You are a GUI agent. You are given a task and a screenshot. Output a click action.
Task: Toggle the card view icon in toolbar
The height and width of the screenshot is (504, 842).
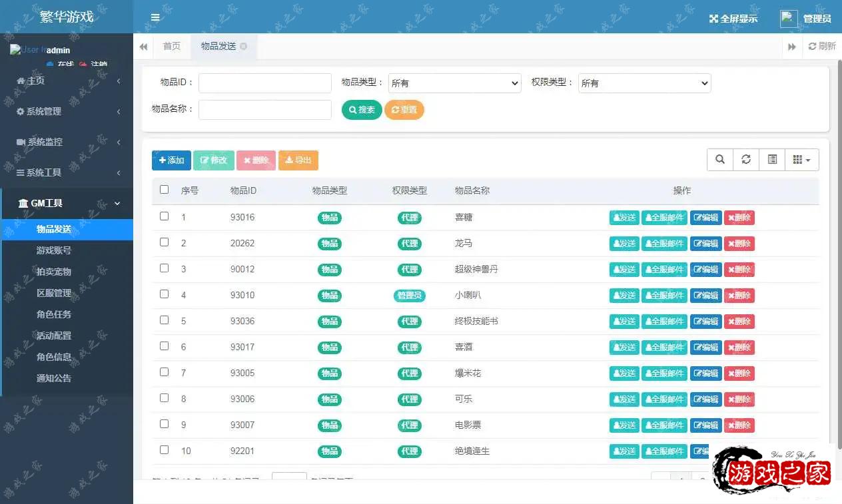click(x=772, y=160)
